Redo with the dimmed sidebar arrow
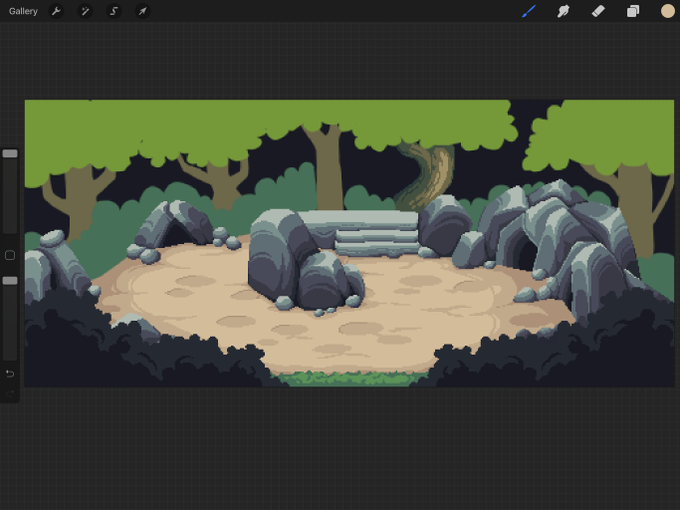This screenshot has width=680, height=510. (x=10, y=393)
